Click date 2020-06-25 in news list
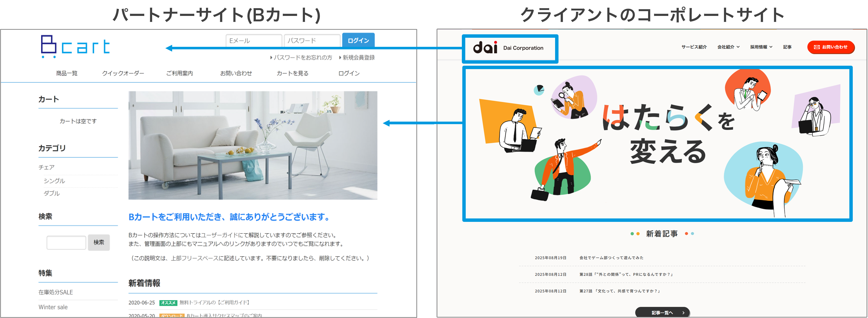 point(141,303)
